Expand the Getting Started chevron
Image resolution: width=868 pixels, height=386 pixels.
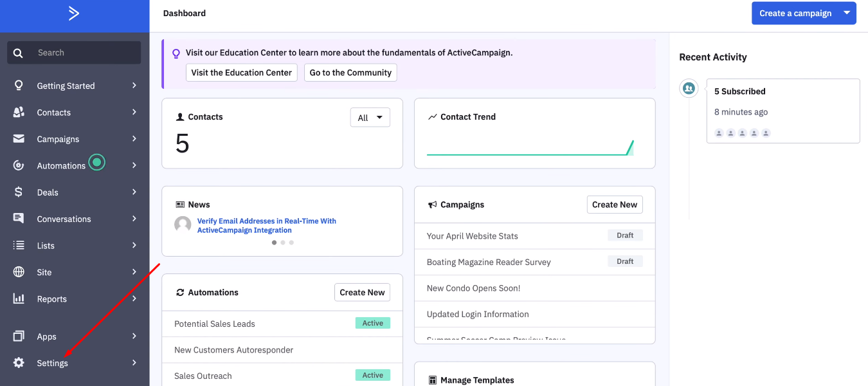pyautogui.click(x=134, y=85)
